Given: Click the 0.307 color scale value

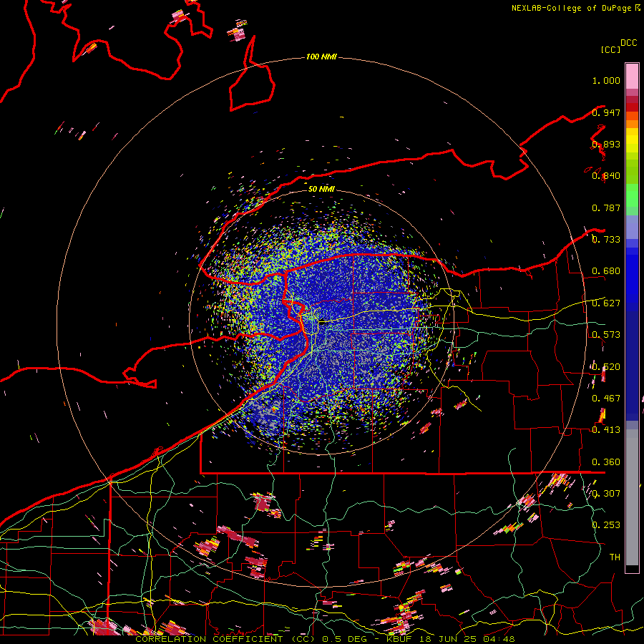Looking at the screenshot, I should pos(606,494).
